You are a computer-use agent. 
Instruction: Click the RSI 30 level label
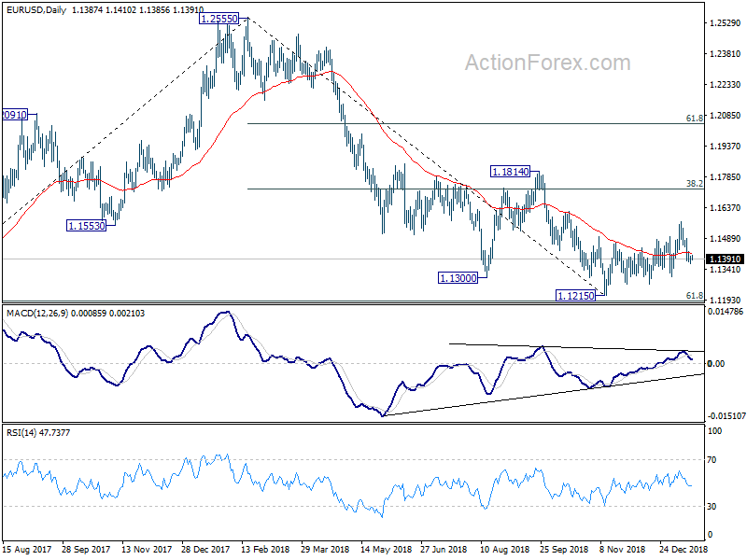[x=712, y=507]
